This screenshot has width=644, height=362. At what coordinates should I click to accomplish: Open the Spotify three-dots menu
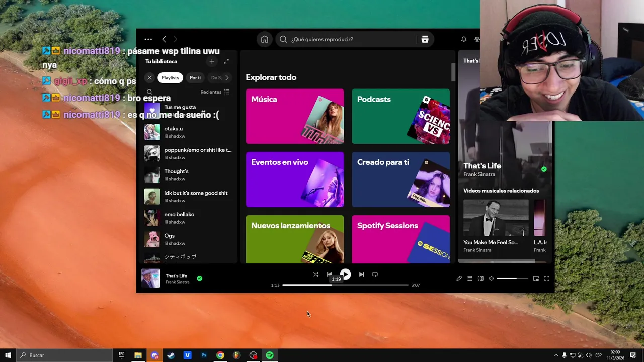pos(148,39)
